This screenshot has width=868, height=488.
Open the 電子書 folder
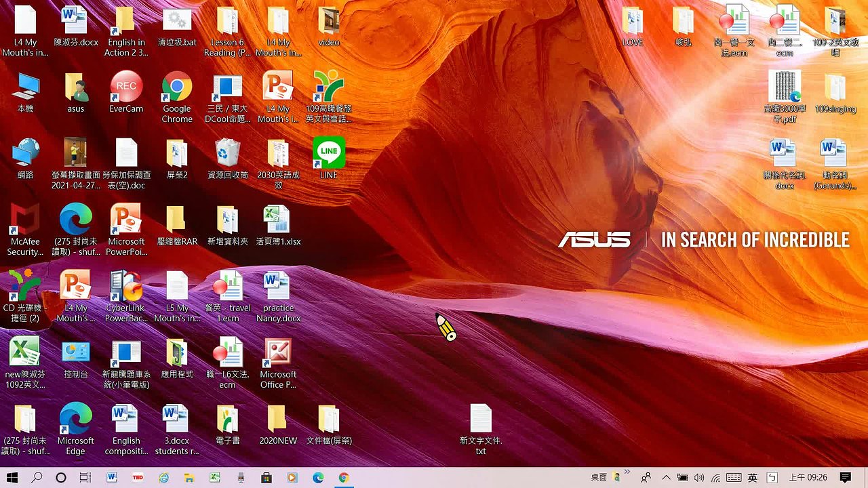coord(227,426)
